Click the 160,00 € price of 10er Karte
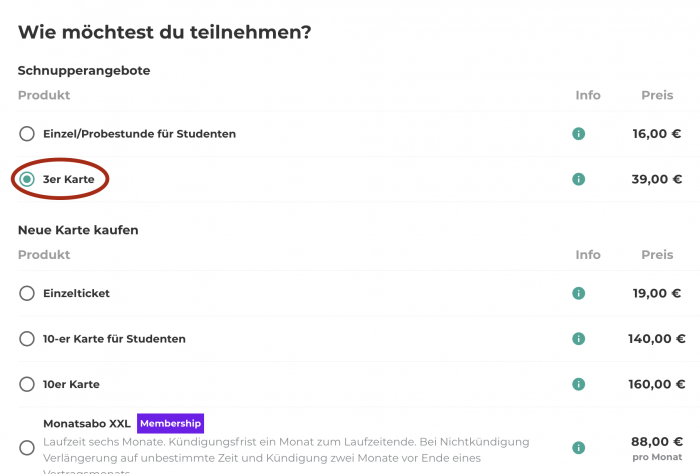Viewport: 700px width, 474px height. [x=656, y=384]
